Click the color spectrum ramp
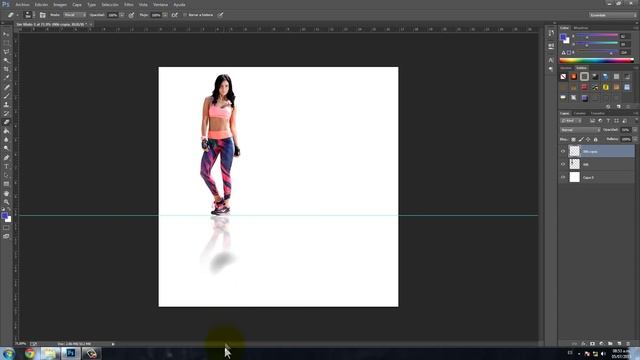The width and height of the screenshot is (640, 360). click(x=597, y=60)
